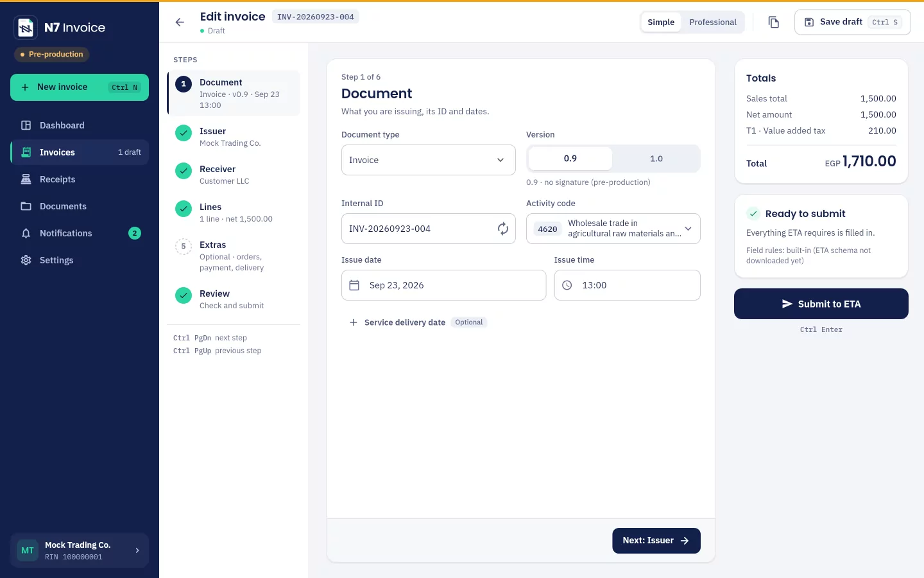Go to the Review step
924x578 pixels.
(x=234, y=299)
